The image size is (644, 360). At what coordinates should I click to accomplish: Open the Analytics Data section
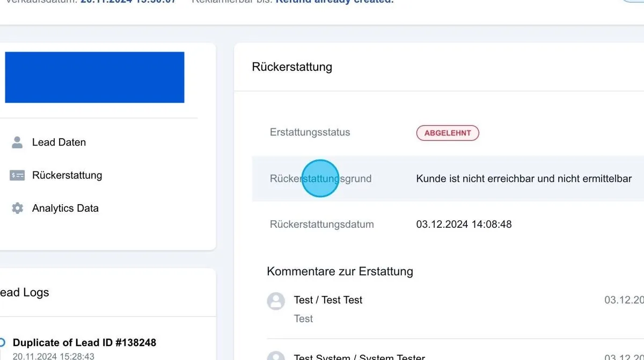pos(65,208)
